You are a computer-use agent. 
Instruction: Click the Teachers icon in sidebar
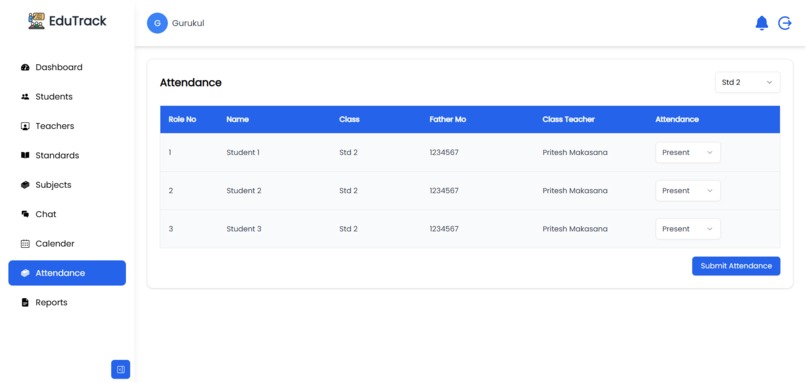[x=25, y=126]
